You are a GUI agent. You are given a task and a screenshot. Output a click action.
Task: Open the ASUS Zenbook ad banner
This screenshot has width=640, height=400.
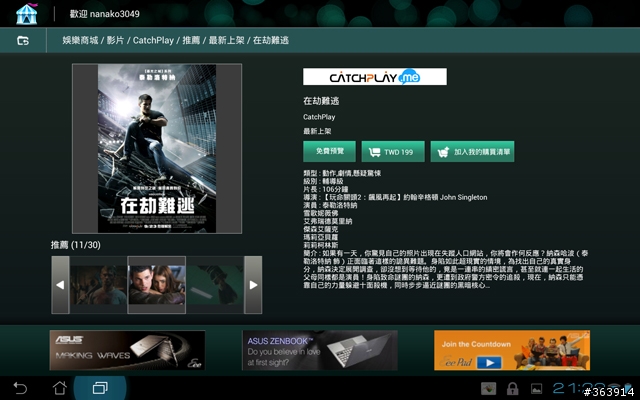pyautogui.click(x=320, y=350)
